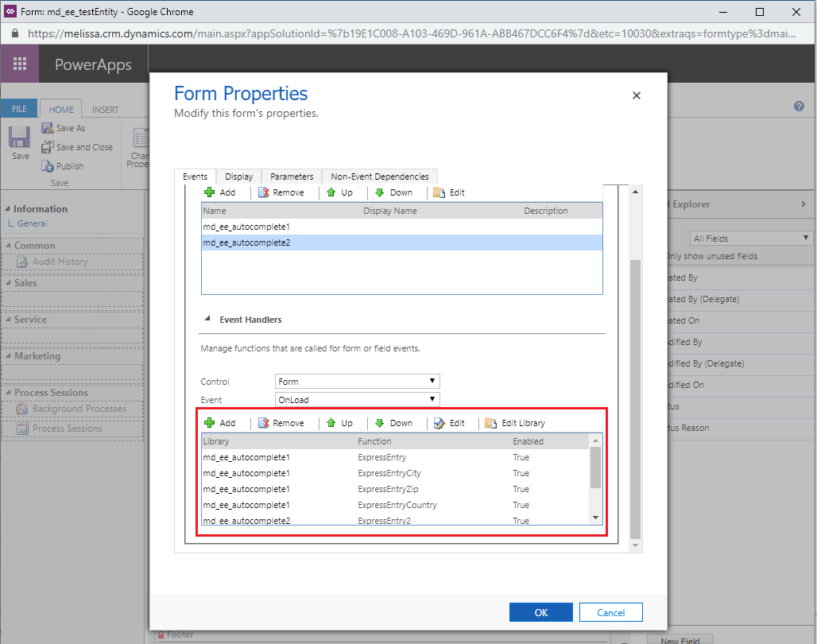Screen dimensions: 817x644
Task: Select the ExpressEntryCity handler row
Action: click(389, 473)
